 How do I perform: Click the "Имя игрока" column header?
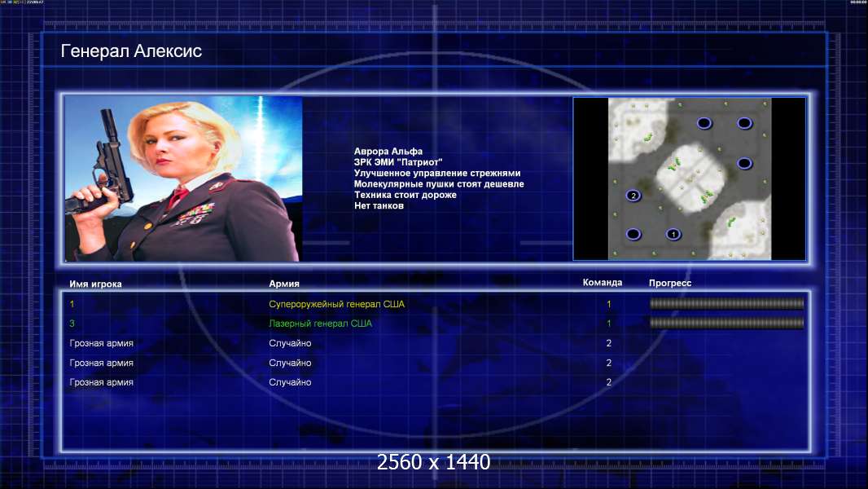coord(95,284)
